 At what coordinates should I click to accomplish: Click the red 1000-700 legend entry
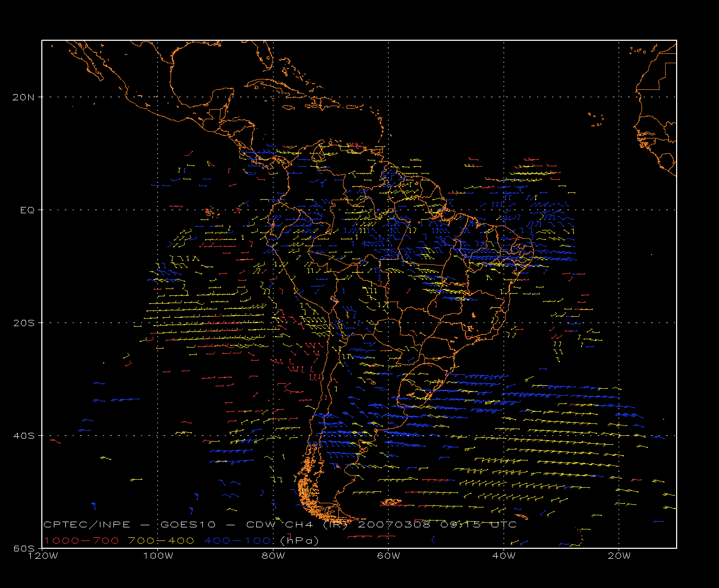(81, 540)
